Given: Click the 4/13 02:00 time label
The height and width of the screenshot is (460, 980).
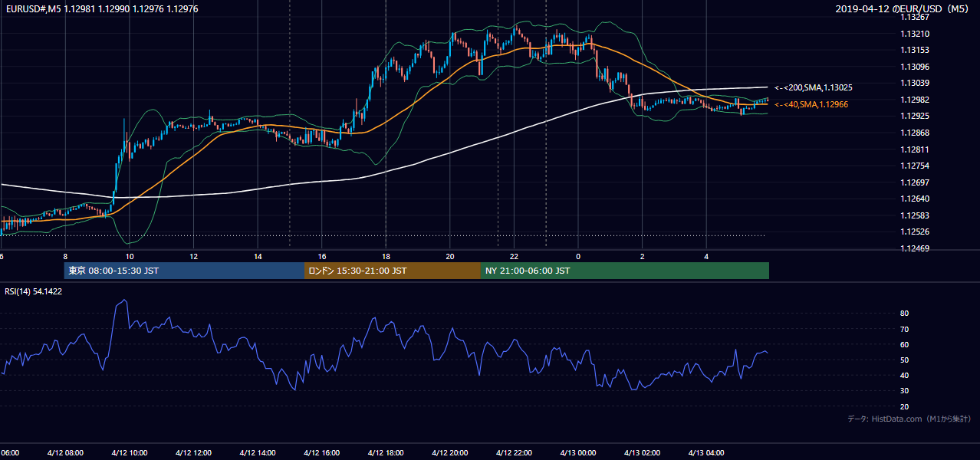Looking at the screenshot, I should (x=642, y=453).
